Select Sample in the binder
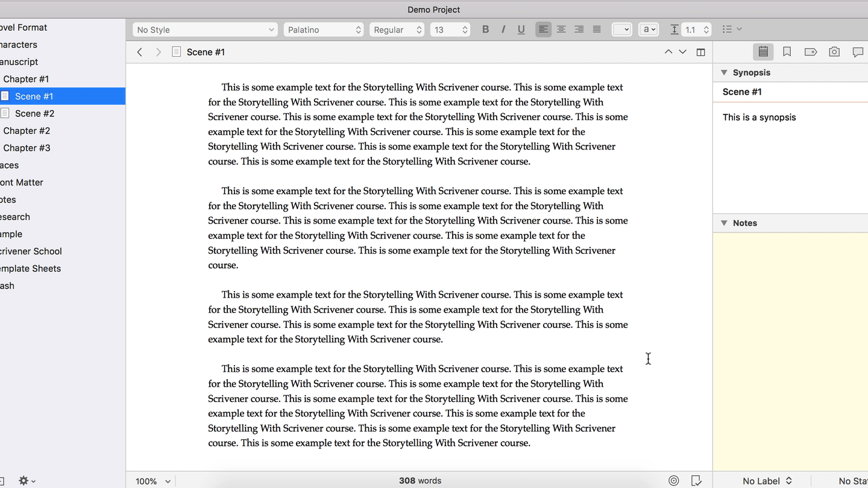 click(63, 234)
